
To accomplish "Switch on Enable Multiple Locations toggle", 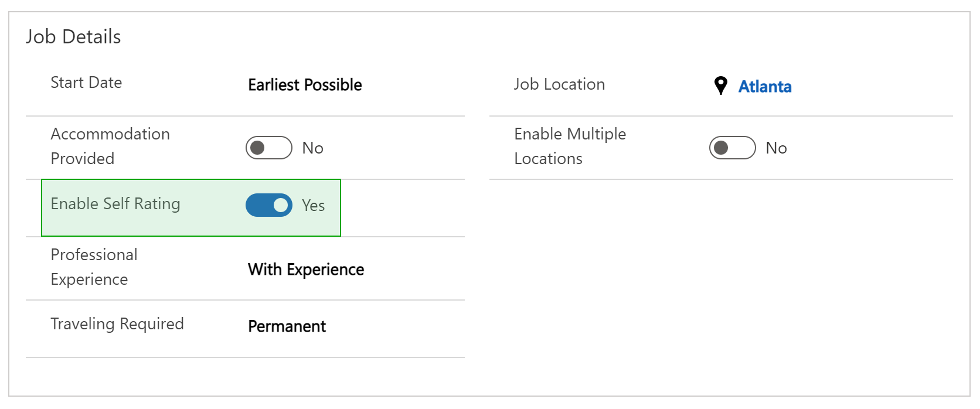I will coord(733,148).
